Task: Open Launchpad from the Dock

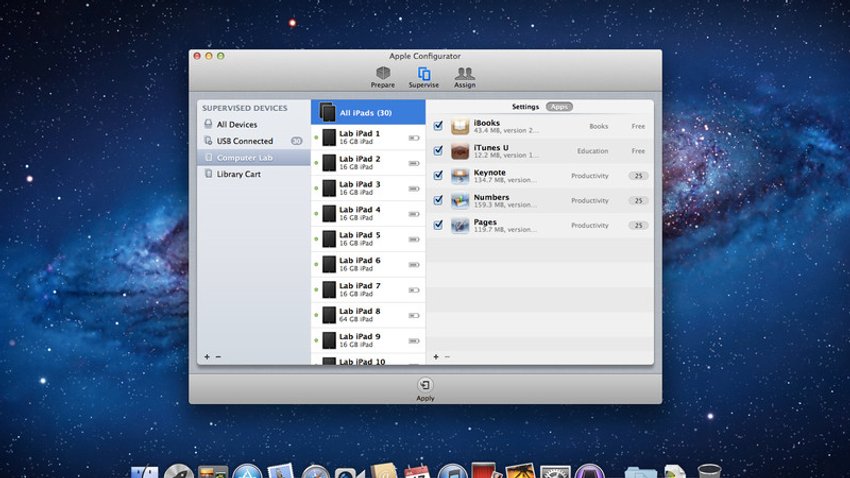Action: (179, 471)
